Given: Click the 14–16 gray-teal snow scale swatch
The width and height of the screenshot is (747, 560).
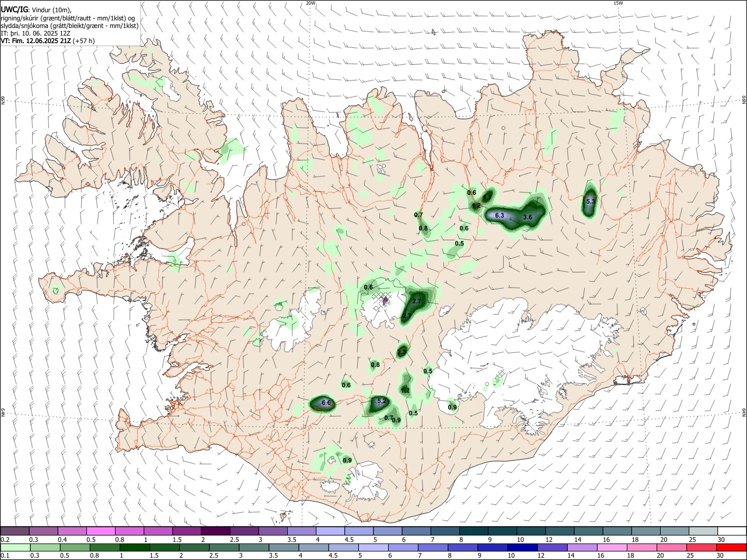Looking at the screenshot, I should tap(587, 531).
